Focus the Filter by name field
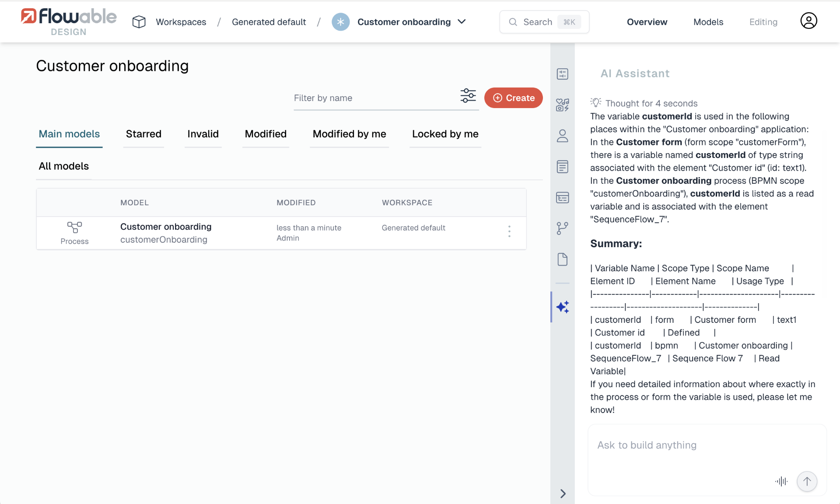 [374, 98]
